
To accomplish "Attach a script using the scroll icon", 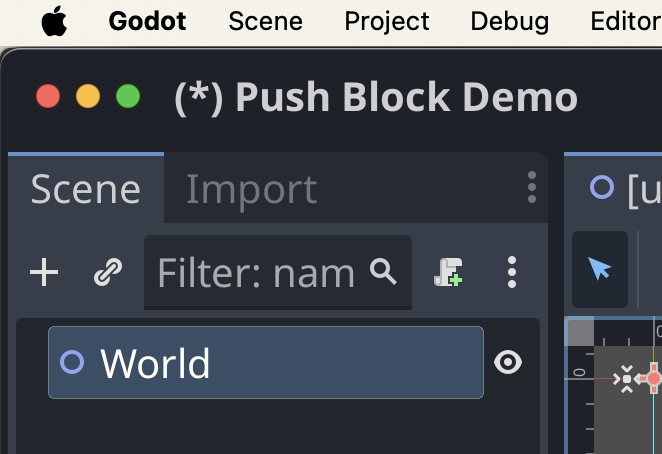I will [x=448, y=272].
